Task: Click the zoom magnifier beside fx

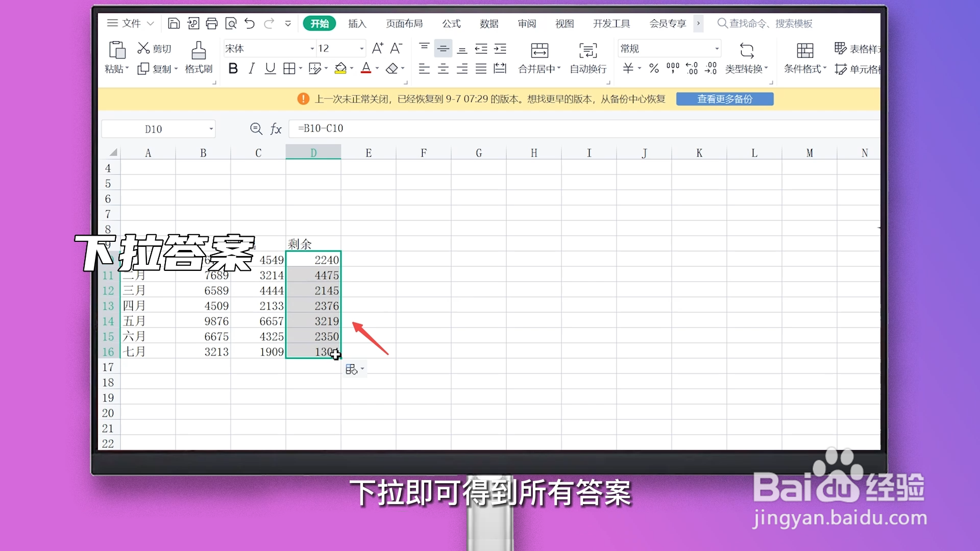Action: tap(256, 129)
